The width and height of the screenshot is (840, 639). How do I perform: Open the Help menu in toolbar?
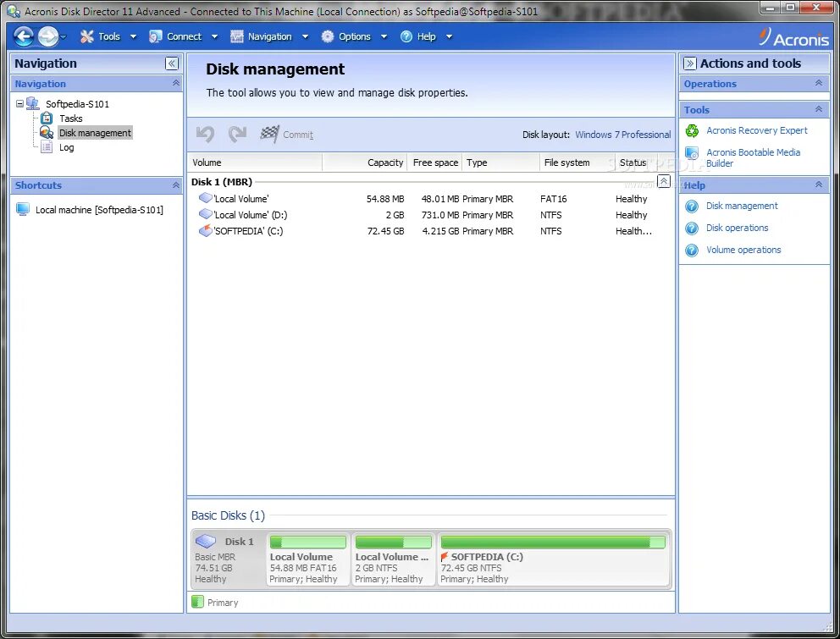(427, 36)
